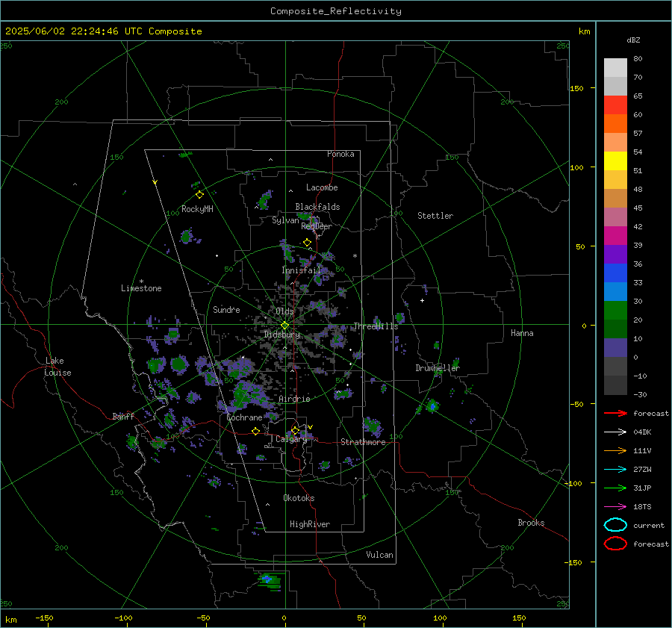Click the Innisfail label

[301, 270]
